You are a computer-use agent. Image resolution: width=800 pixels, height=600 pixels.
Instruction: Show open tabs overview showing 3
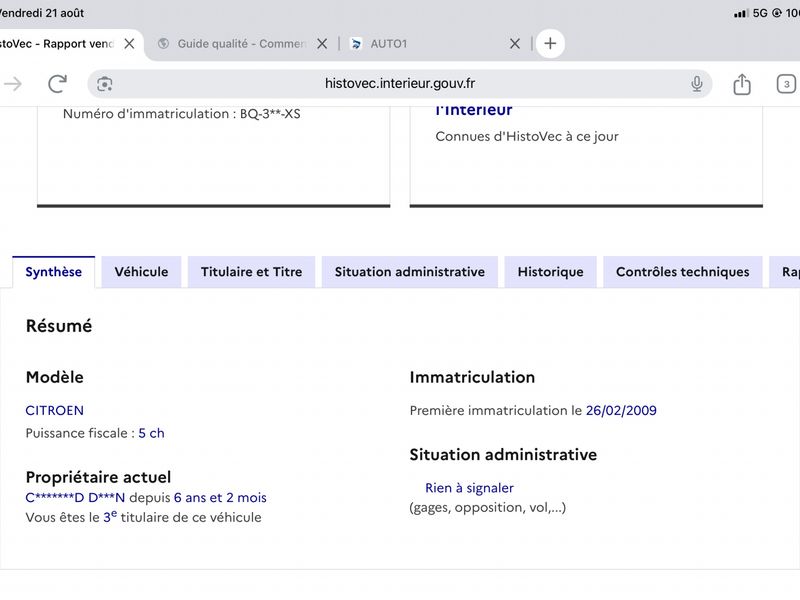tap(786, 84)
